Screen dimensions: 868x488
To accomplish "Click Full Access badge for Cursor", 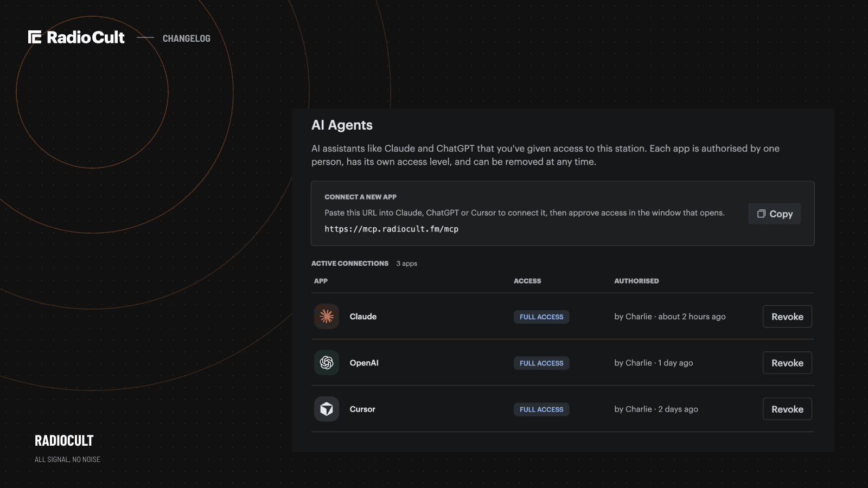I will coord(541,409).
